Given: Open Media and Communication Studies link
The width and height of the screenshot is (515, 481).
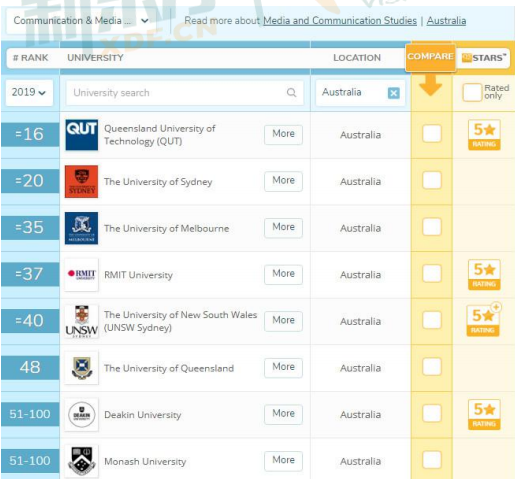Looking at the screenshot, I should coord(340,21).
